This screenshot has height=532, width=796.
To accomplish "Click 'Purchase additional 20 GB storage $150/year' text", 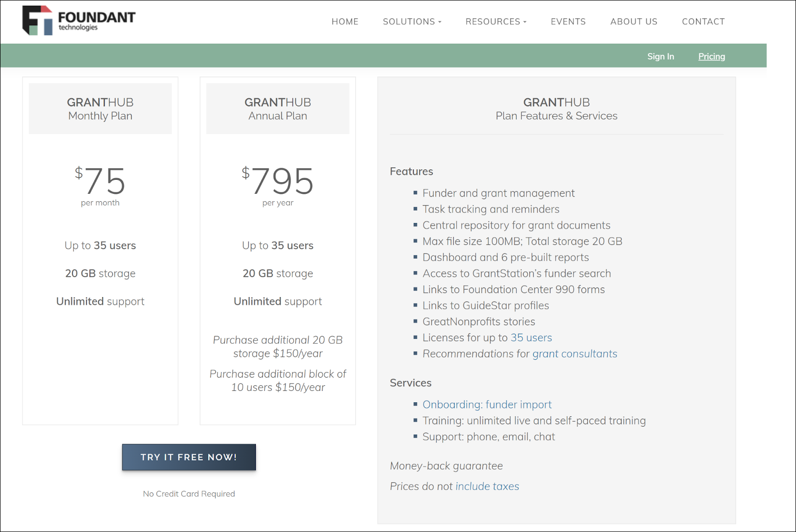I will (278, 347).
